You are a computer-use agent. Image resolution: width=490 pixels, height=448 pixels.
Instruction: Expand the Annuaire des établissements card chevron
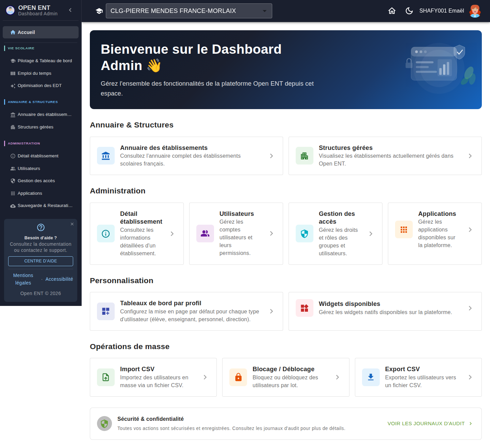pyautogui.click(x=272, y=156)
